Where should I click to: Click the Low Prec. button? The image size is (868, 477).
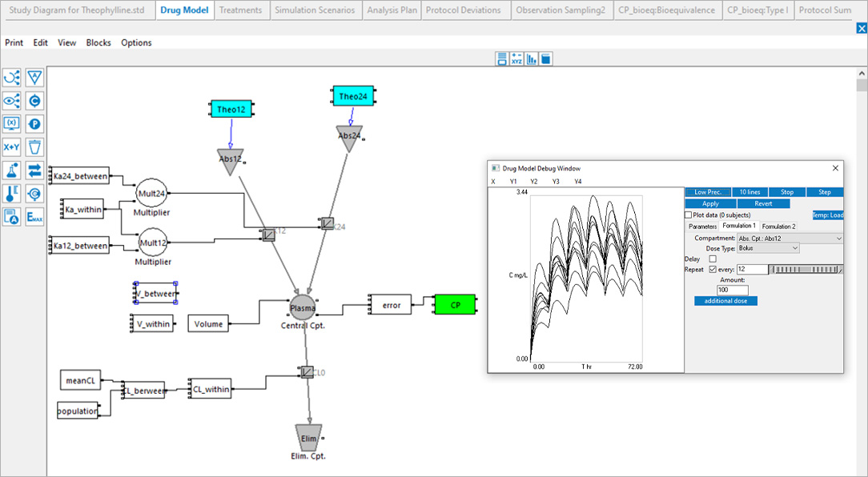pyautogui.click(x=708, y=192)
